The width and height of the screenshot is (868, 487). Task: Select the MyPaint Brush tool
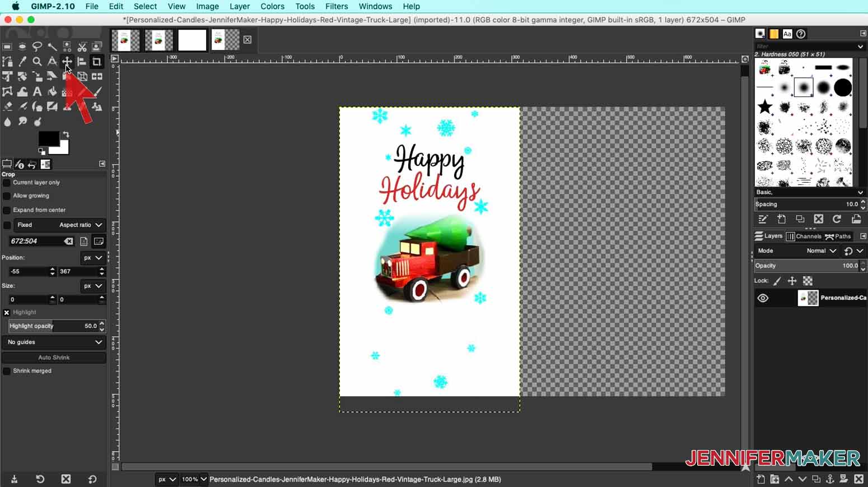point(52,106)
